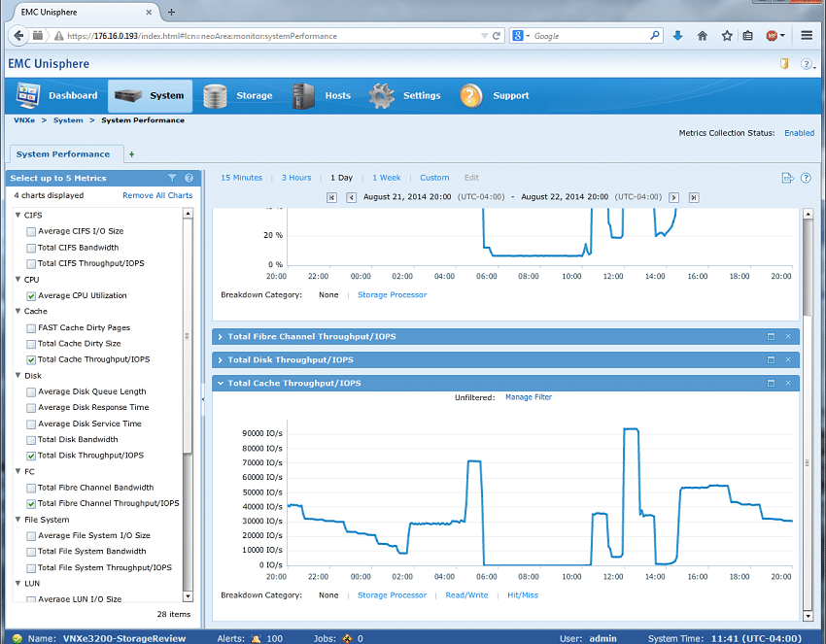Select the Custom time range
This screenshot has width=826, height=644.
[434, 178]
